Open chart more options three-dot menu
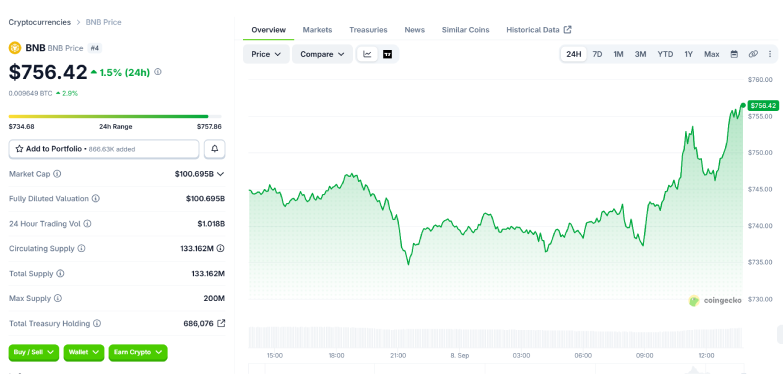Viewport: 783px width, 388px height. [770, 54]
